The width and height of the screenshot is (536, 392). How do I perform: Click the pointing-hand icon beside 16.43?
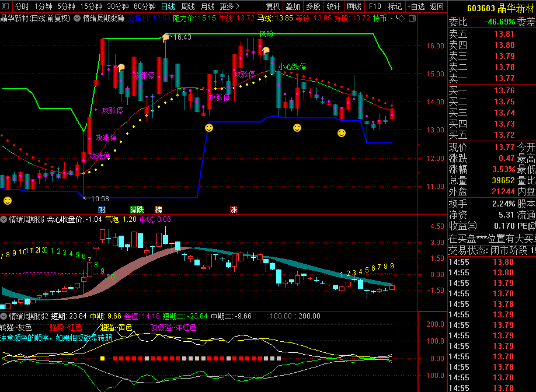point(166,37)
